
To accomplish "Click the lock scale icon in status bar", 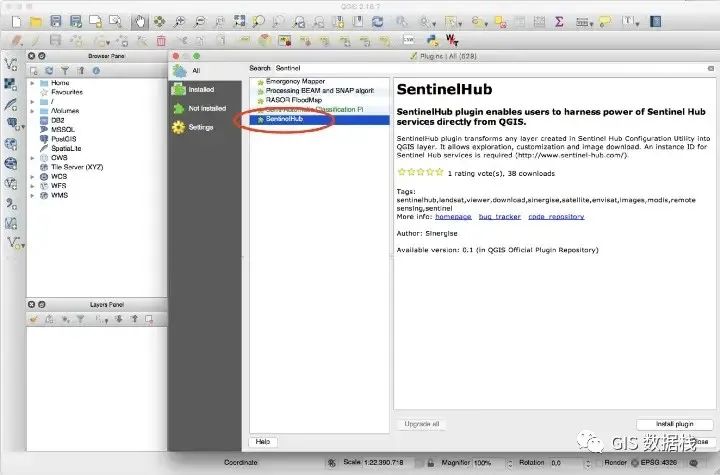I will coord(430,463).
